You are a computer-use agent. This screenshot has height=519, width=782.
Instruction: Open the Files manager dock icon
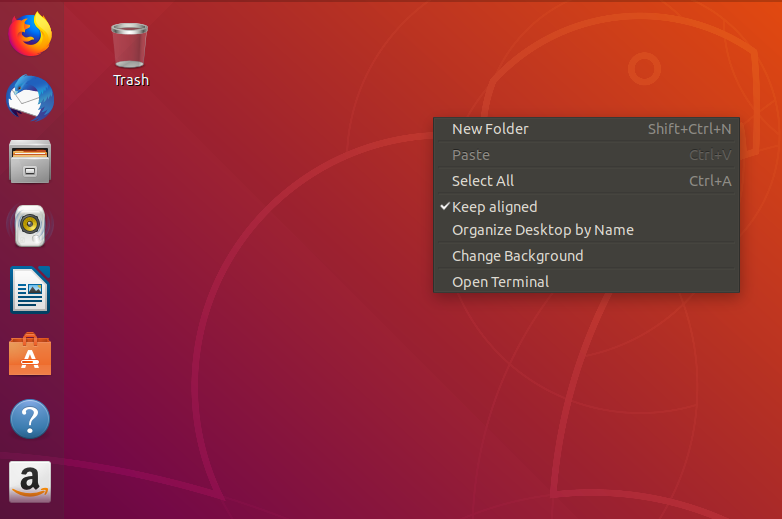click(30, 162)
